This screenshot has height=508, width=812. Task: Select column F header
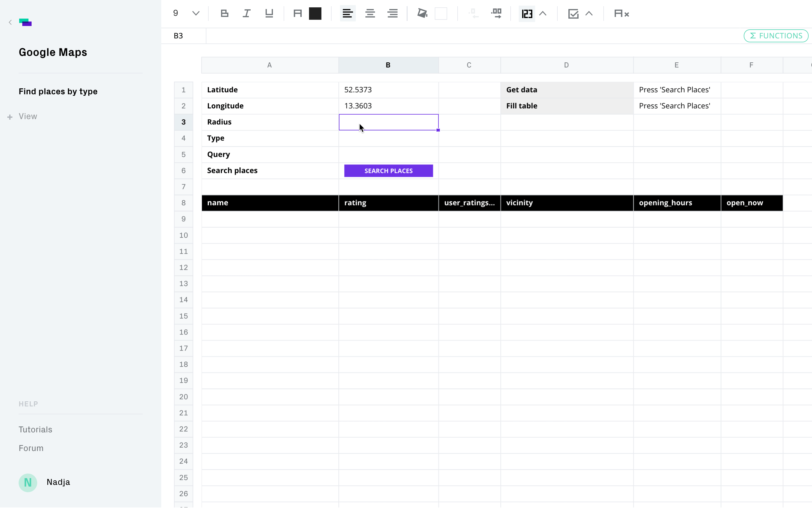pos(752,65)
